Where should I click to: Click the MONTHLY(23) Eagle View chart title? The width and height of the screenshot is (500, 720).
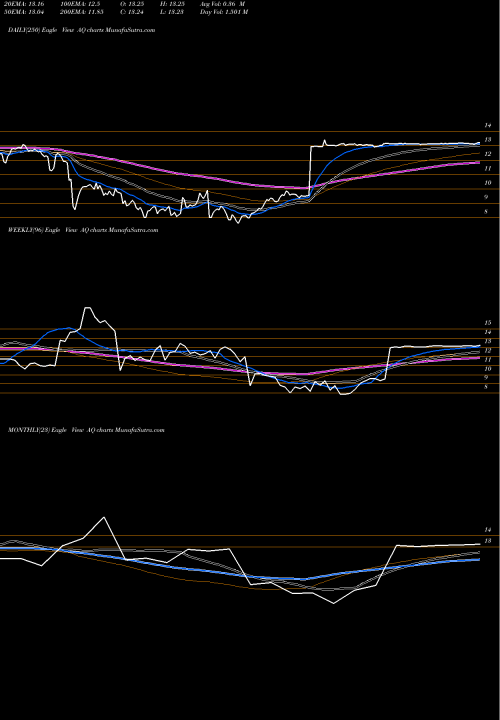[x=86, y=430]
